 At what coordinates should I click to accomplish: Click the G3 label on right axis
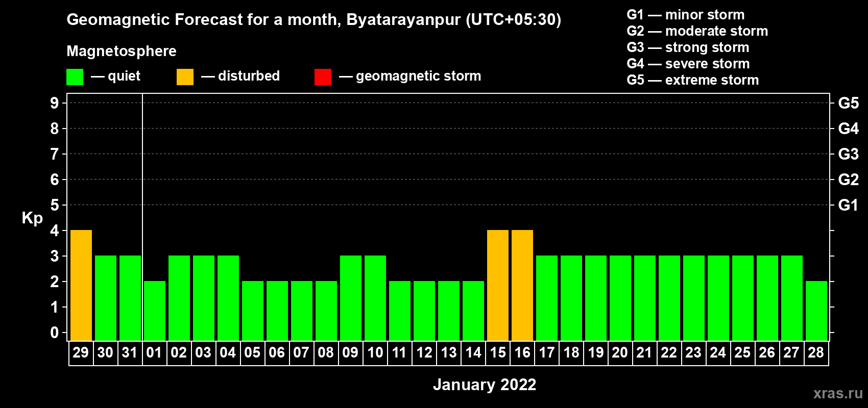848,154
